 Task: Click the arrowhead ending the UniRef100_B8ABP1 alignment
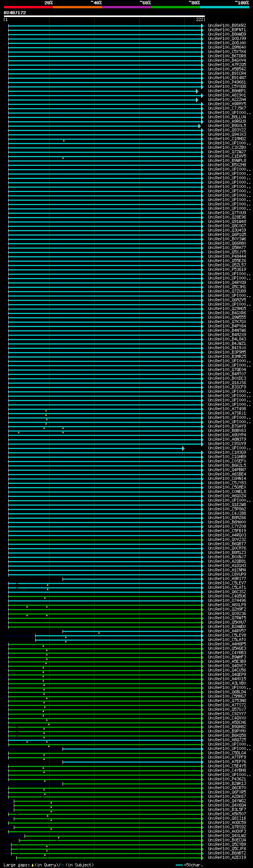pos(197,91)
